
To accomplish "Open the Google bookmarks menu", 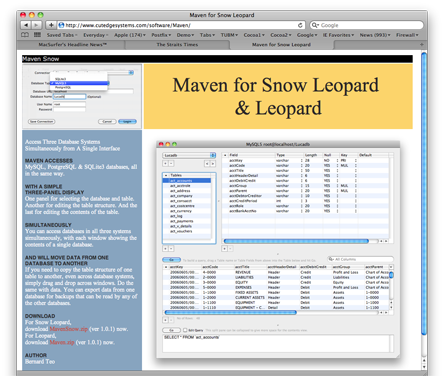I will 307,35.
